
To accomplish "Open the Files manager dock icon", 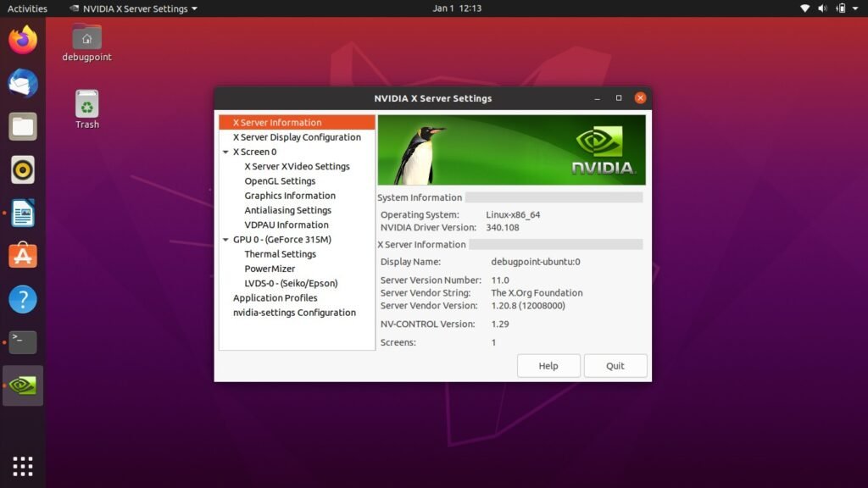I will pos(23,127).
